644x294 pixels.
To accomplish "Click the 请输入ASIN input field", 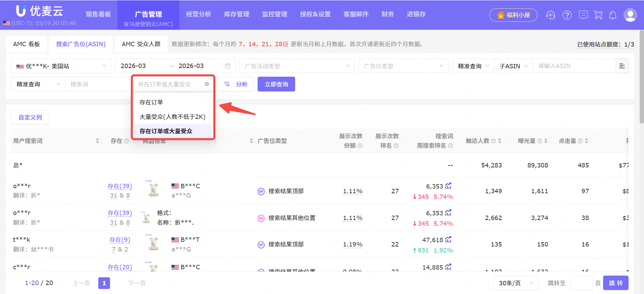I will (574, 66).
